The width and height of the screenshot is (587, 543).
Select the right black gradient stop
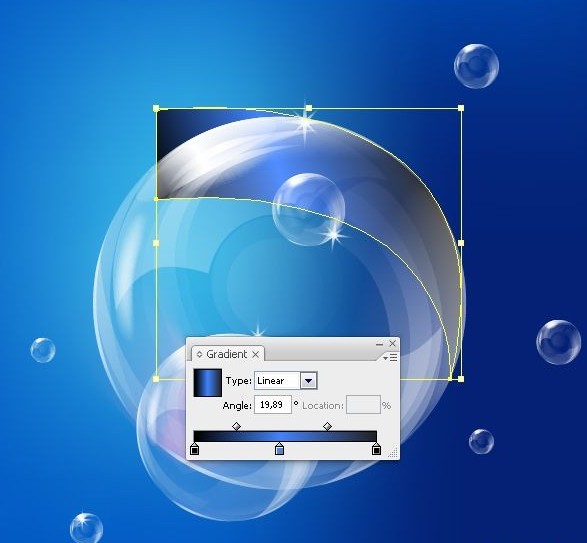click(376, 449)
